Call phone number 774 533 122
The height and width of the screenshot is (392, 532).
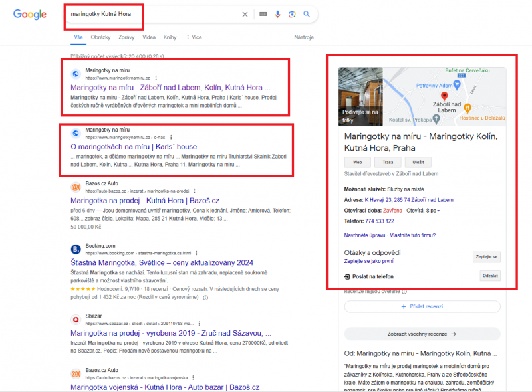(380, 221)
